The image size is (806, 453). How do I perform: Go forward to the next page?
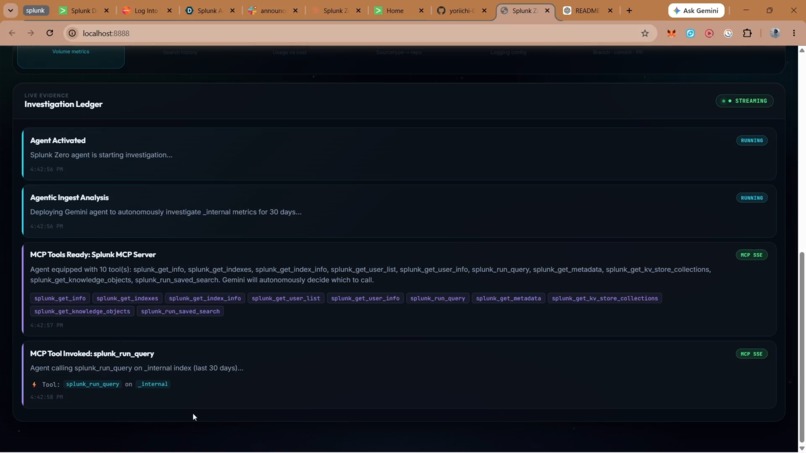(31, 33)
